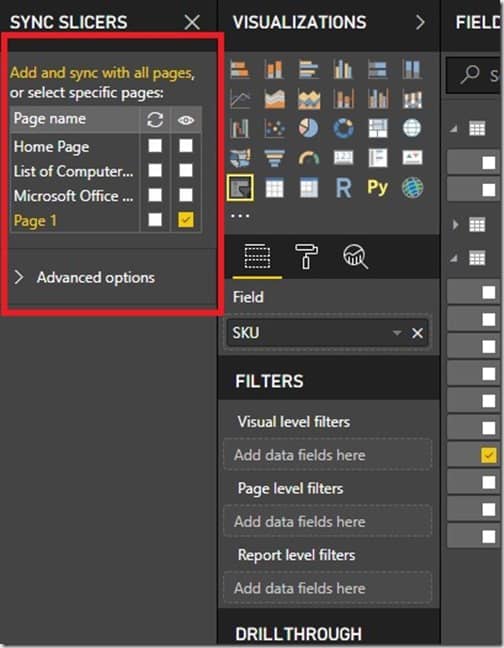
Task: Pick the ribbon chart visual
Action: tap(412, 99)
